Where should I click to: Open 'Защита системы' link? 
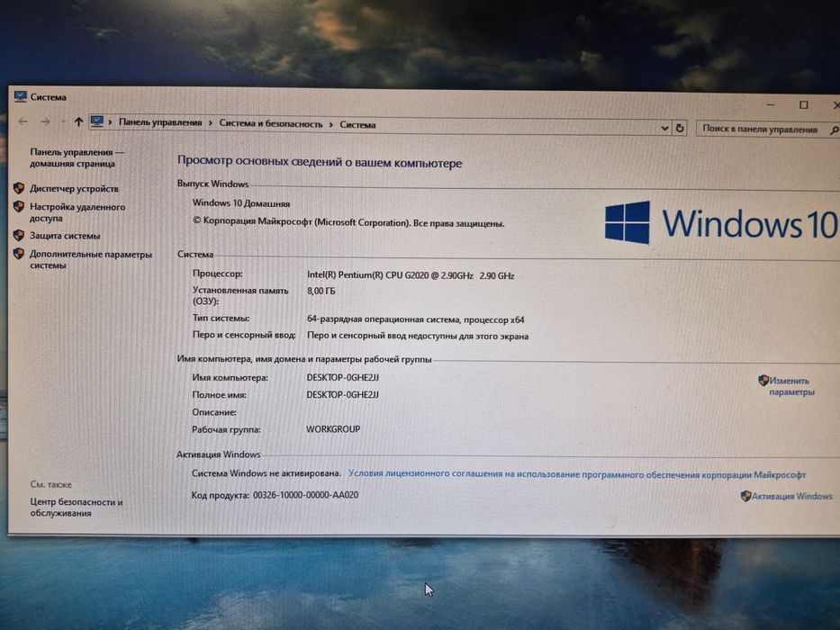pos(65,235)
